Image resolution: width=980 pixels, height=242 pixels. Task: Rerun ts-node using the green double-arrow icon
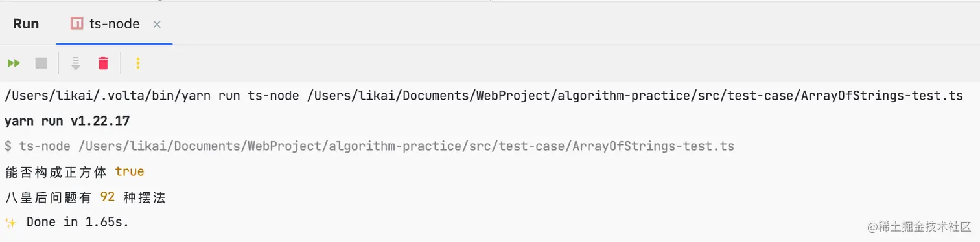[14, 63]
